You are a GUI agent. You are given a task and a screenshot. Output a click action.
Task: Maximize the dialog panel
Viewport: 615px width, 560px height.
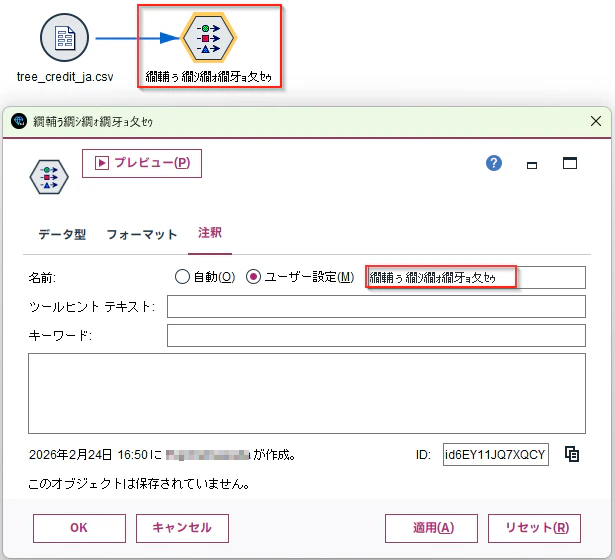click(570, 163)
